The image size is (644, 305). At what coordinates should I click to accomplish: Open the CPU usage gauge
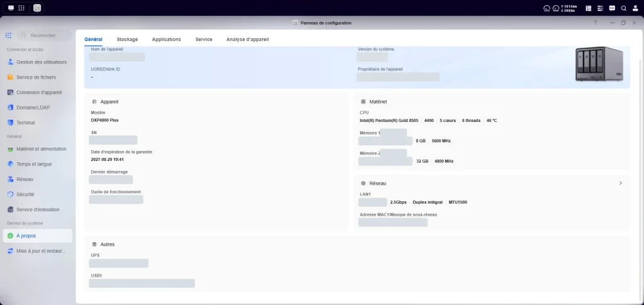click(547, 8)
